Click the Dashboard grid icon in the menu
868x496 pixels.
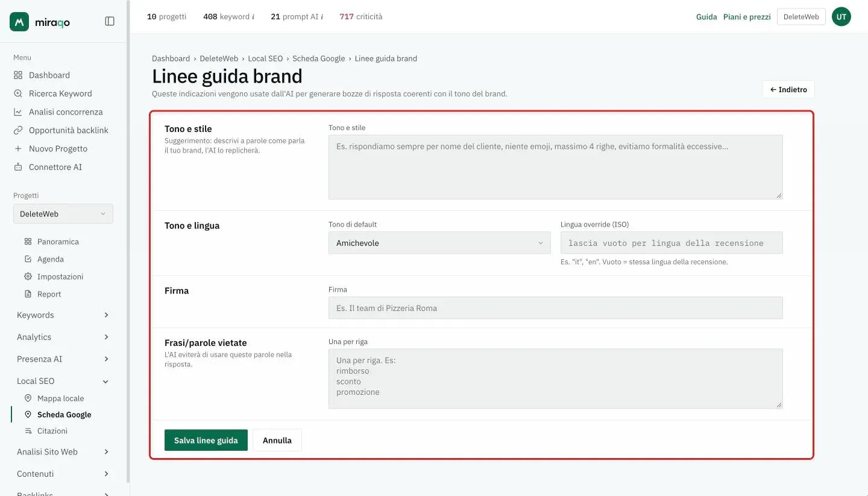(x=18, y=75)
